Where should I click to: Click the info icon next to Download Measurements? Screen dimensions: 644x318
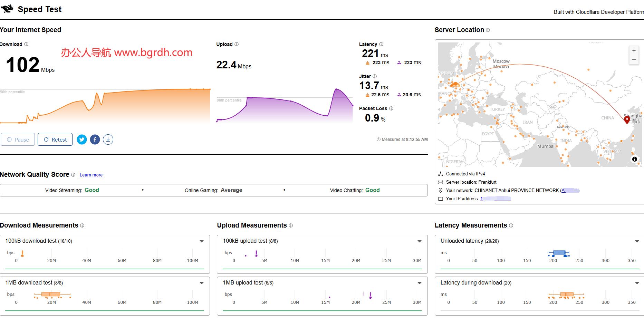(x=82, y=225)
